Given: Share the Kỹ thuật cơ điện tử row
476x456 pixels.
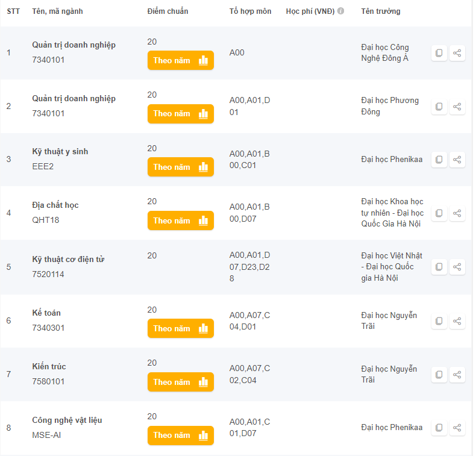Looking at the screenshot, I should (x=457, y=267).
